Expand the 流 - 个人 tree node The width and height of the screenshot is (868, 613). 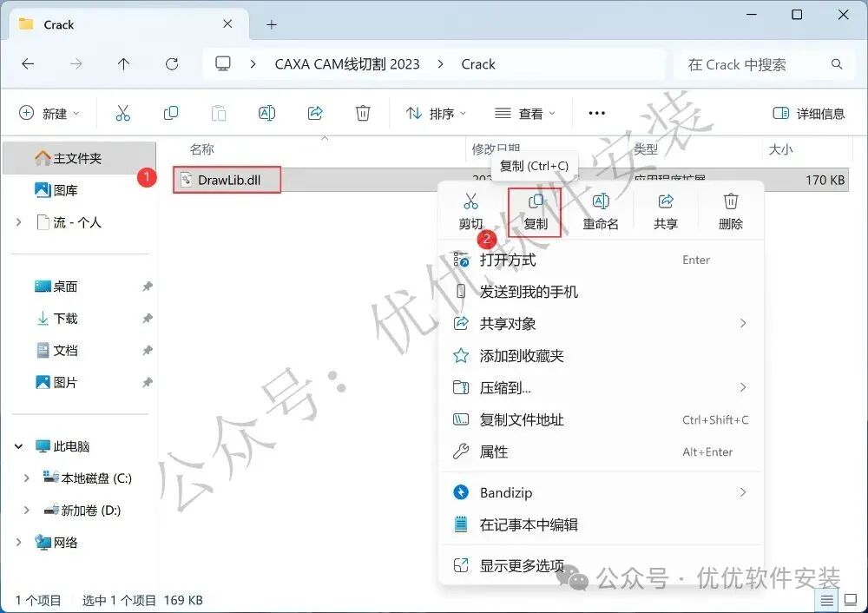coord(19,222)
